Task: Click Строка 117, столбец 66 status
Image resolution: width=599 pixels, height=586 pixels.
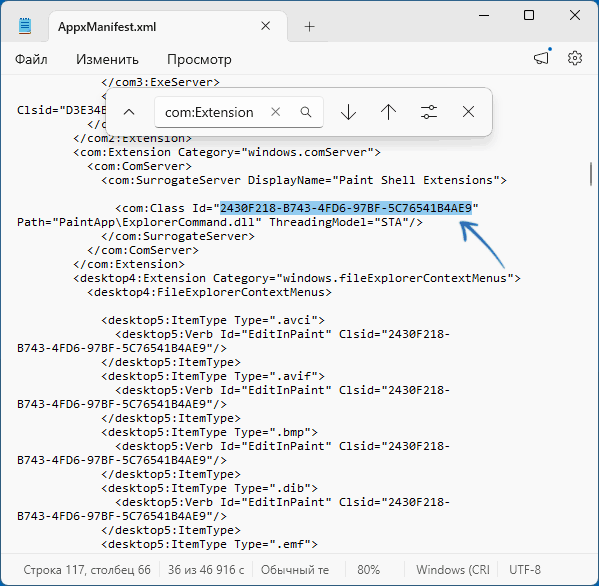Action: [x=87, y=570]
